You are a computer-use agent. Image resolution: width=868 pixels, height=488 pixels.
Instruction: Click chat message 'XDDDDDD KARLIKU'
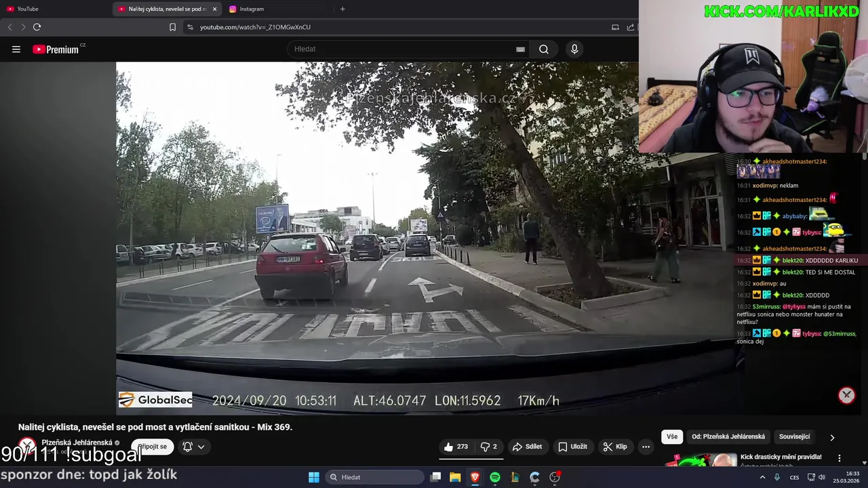pyautogui.click(x=831, y=260)
